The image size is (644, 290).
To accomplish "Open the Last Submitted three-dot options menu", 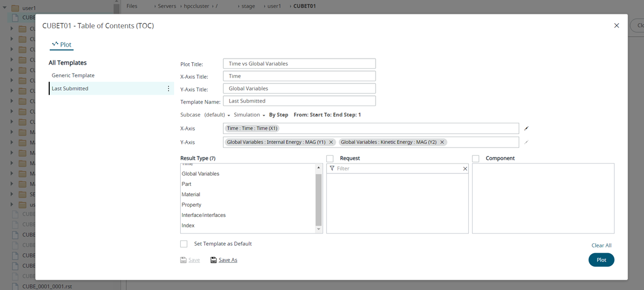I will pos(168,89).
